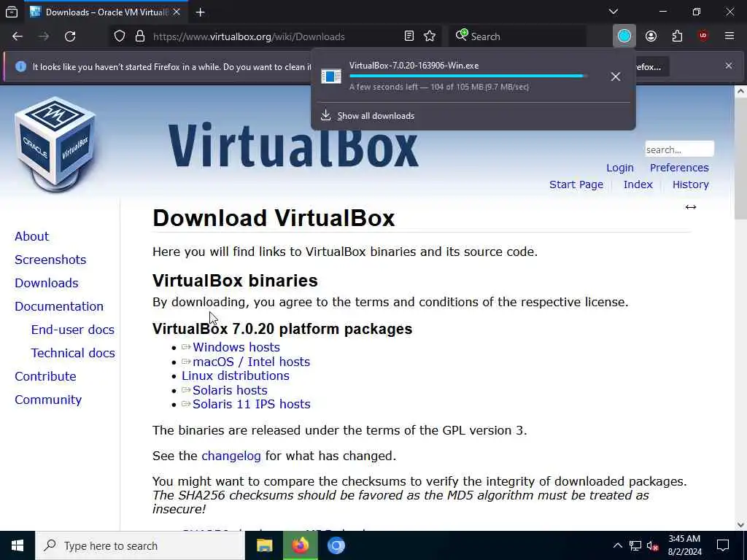Open the Firefox downloads toolbar button
The width and height of the screenshot is (747, 560).
point(624,36)
